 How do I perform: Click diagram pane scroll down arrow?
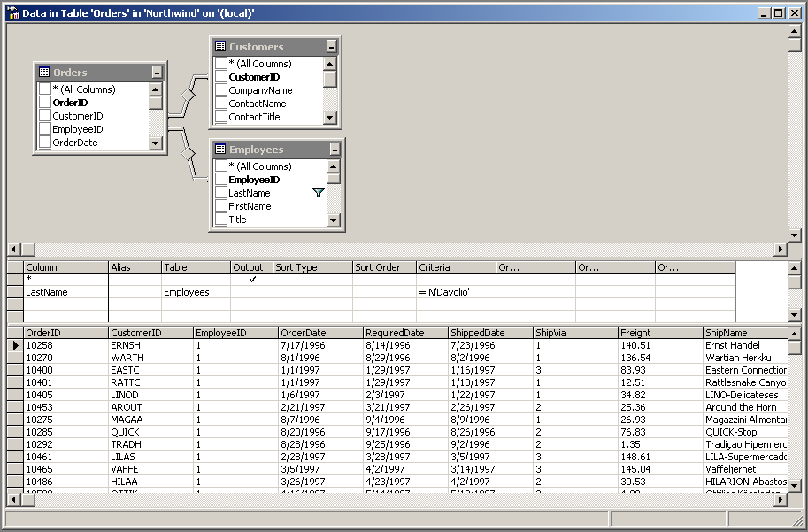pyautogui.click(x=794, y=235)
